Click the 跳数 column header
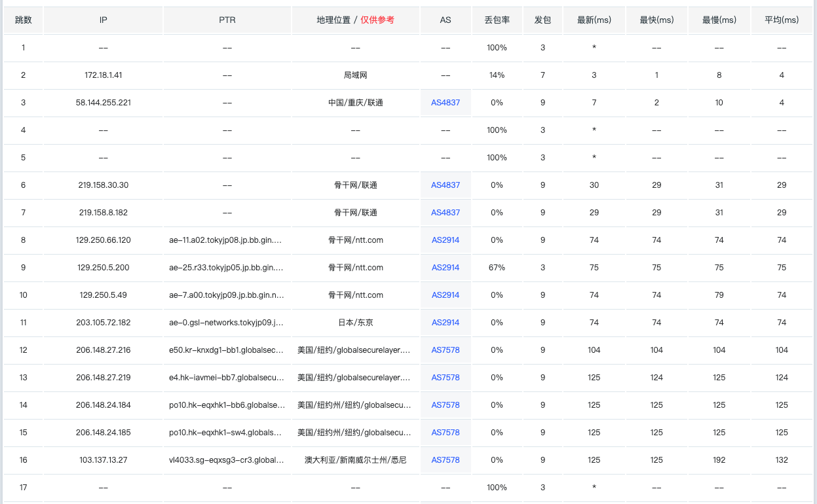This screenshot has width=817, height=504. (x=23, y=20)
